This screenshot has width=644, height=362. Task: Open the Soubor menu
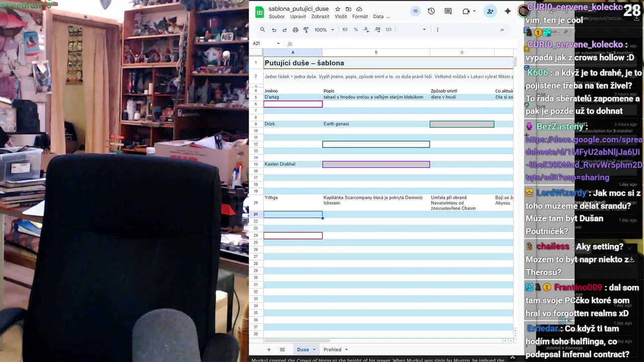[x=277, y=17]
